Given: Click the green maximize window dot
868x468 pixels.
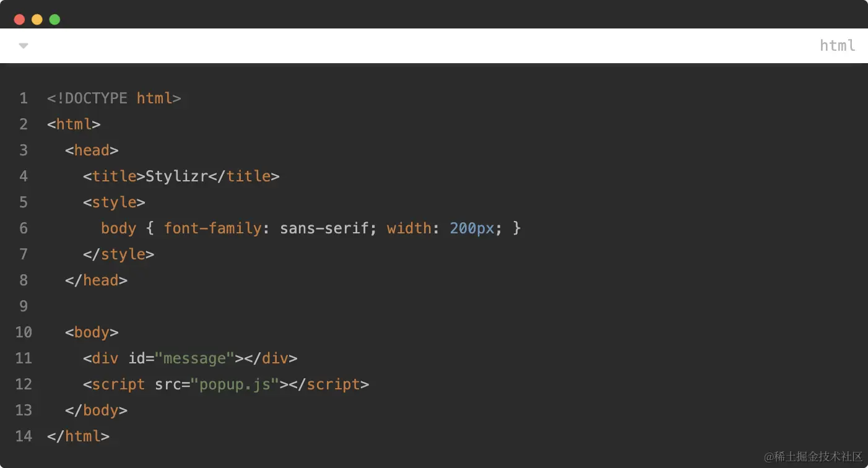Looking at the screenshot, I should pyautogui.click(x=54, y=19).
